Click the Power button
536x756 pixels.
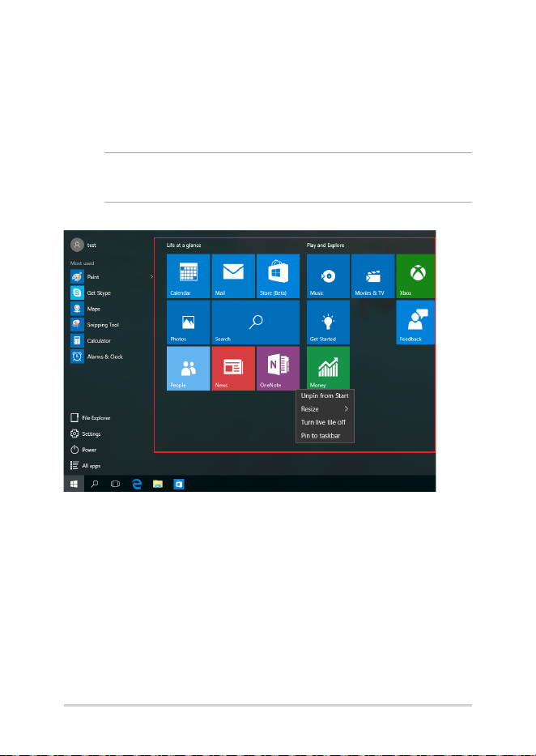click(x=83, y=450)
